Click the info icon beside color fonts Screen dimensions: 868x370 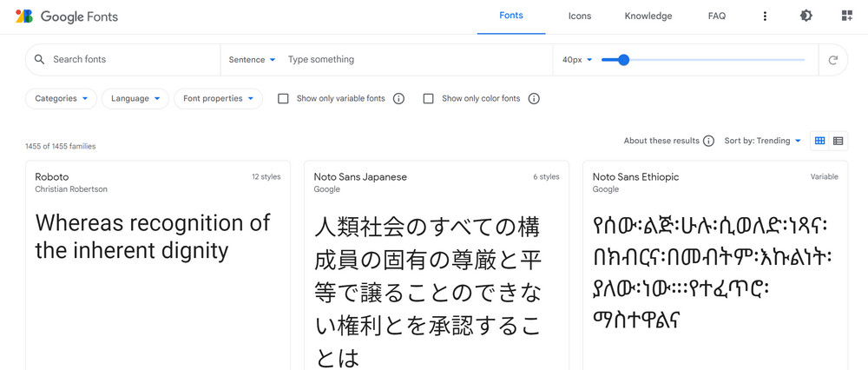pyautogui.click(x=534, y=99)
